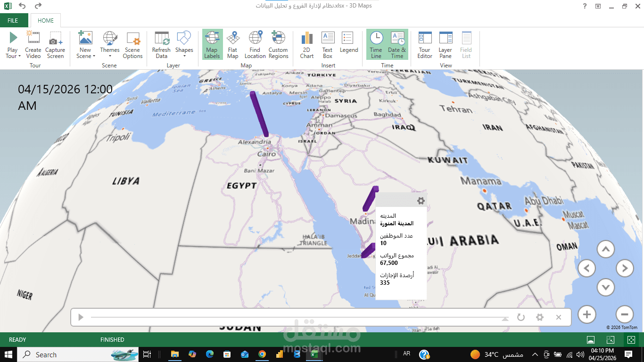Click the value 67,500 in data card
Viewport: 644px width, 362px height.
389,263
